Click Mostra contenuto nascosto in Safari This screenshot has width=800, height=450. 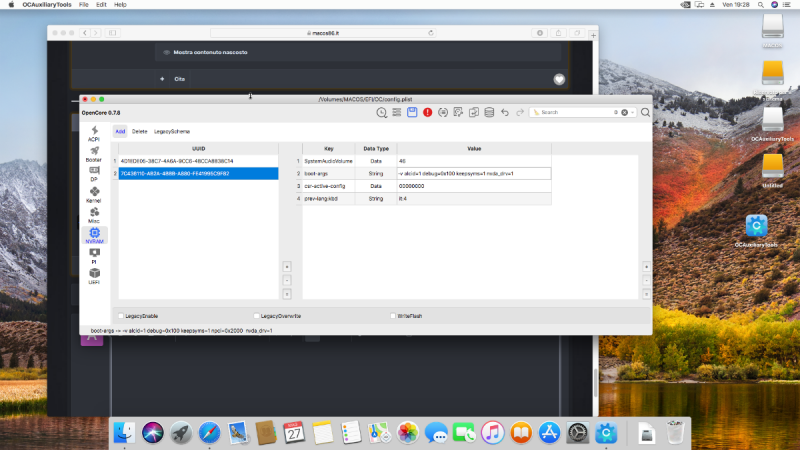point(210,52)
